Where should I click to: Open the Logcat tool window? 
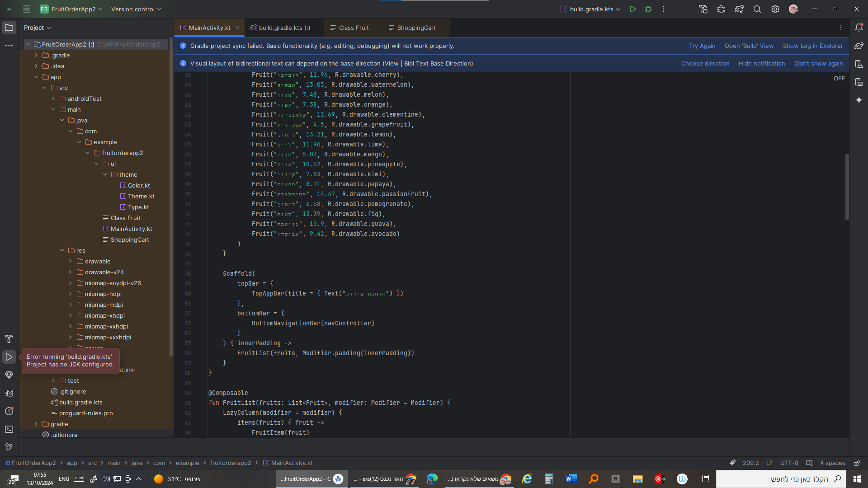click(9, 393)
